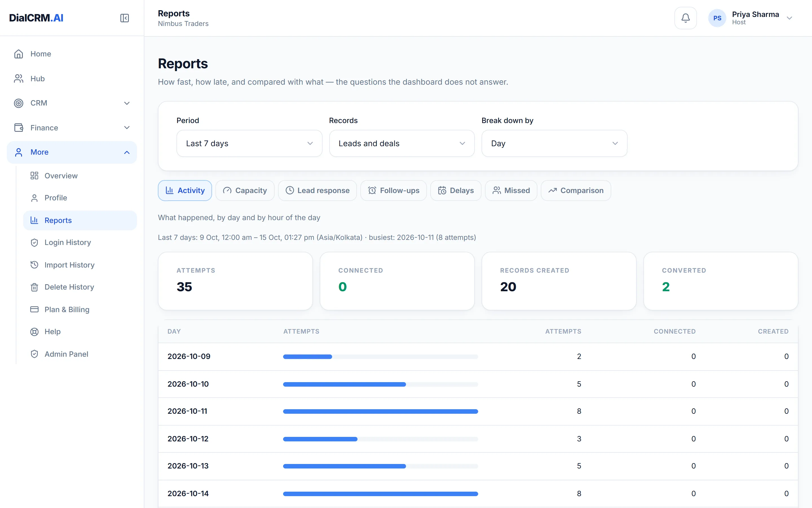The width and height of the screenshot is (812, 508).
Task: Switch to the Lead response tab
Action: (317, 190)
